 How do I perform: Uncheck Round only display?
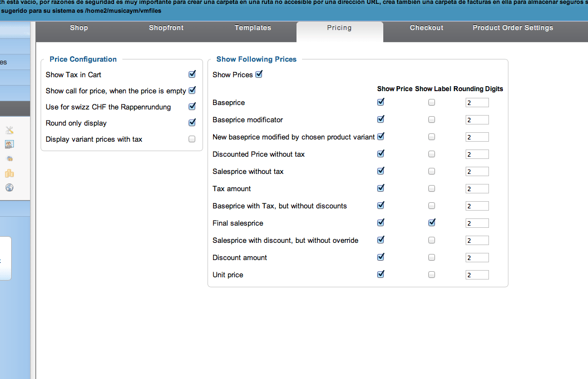tap(192, 122)
